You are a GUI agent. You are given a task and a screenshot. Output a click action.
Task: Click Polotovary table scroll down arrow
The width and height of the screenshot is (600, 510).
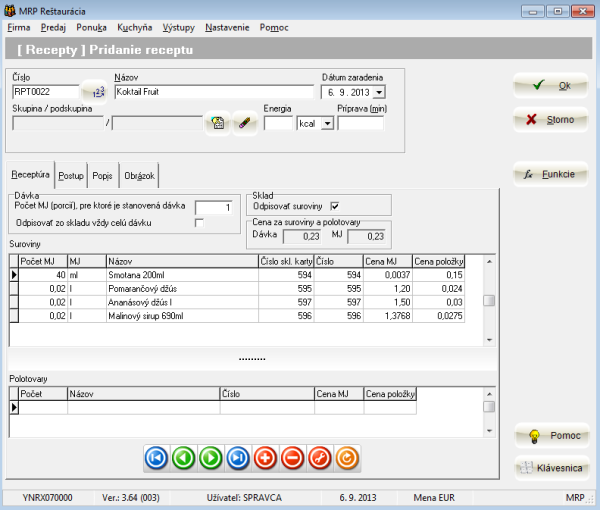(x=489, y=431)
